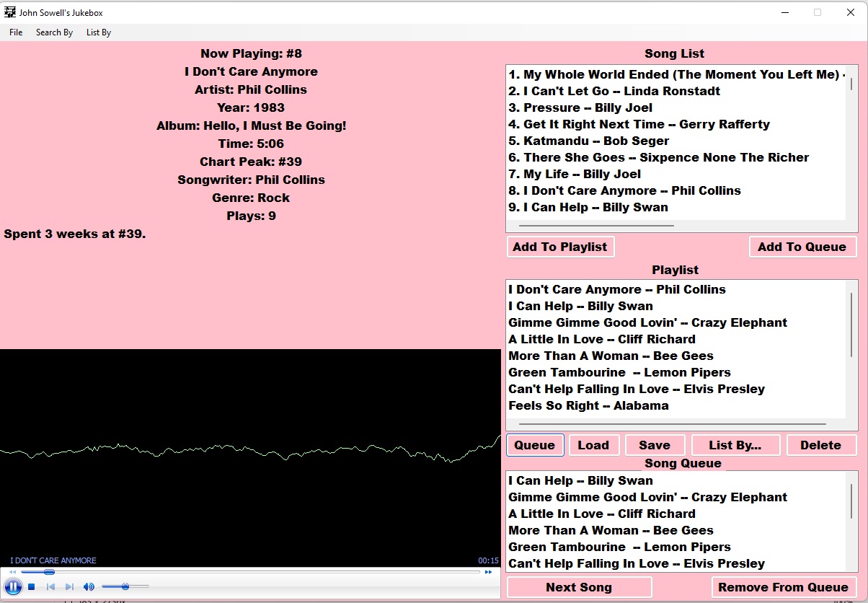Open the playlist List By... options
The width and height of the screenshot is (868, 603).
coord(735,445)
